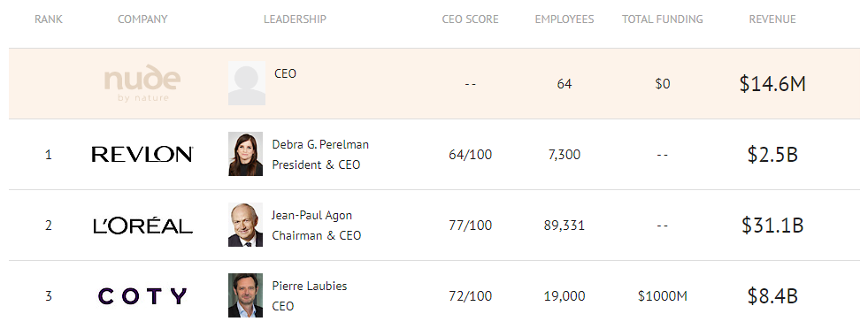
Task: Select the Company column header
Action: (x=142, y=19)
